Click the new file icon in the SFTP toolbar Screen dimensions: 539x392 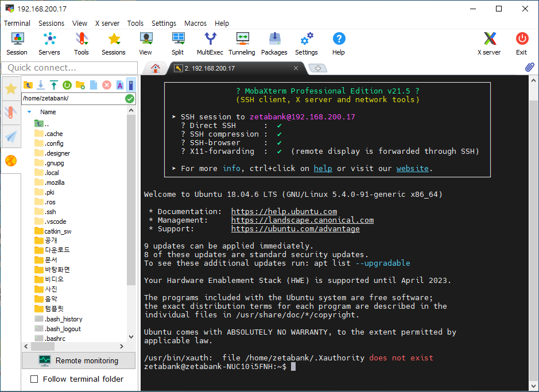coord(94,85)
